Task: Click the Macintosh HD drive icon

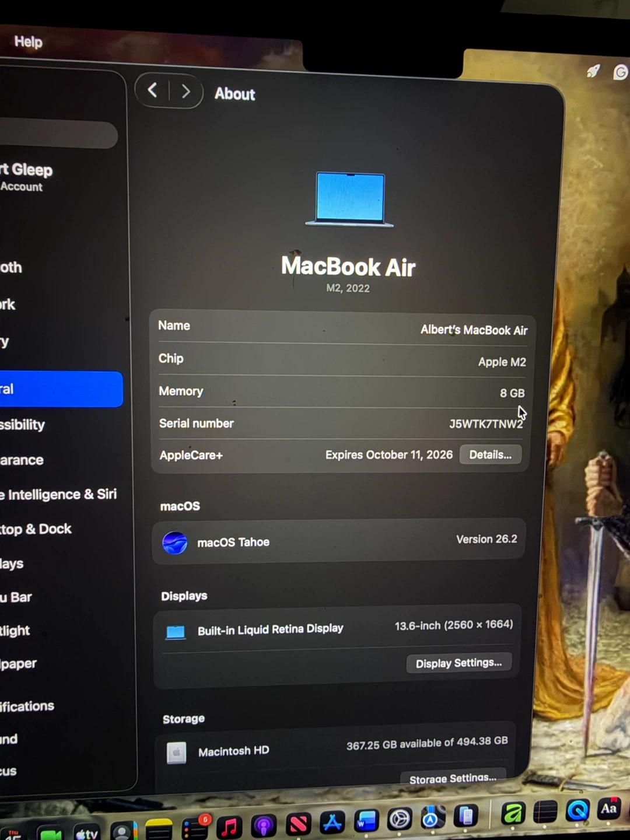Action: coord(176,752)
